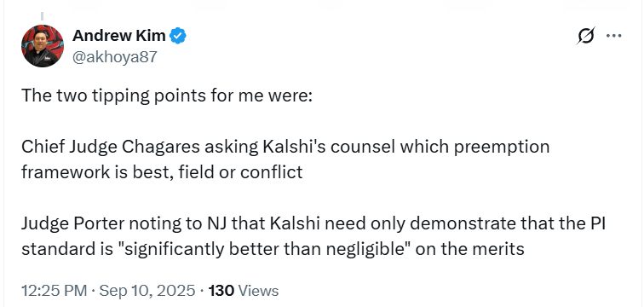View the 130 view count number

point(221,291)
